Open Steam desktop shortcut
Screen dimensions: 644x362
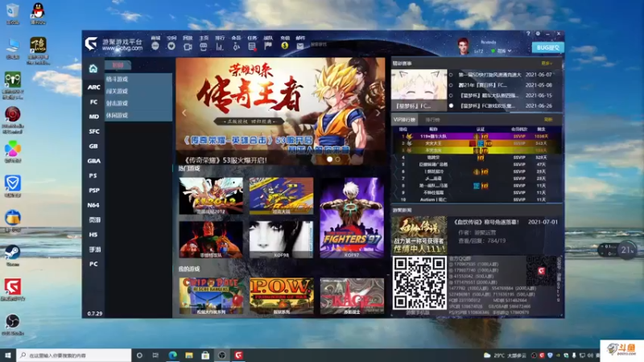12,255
